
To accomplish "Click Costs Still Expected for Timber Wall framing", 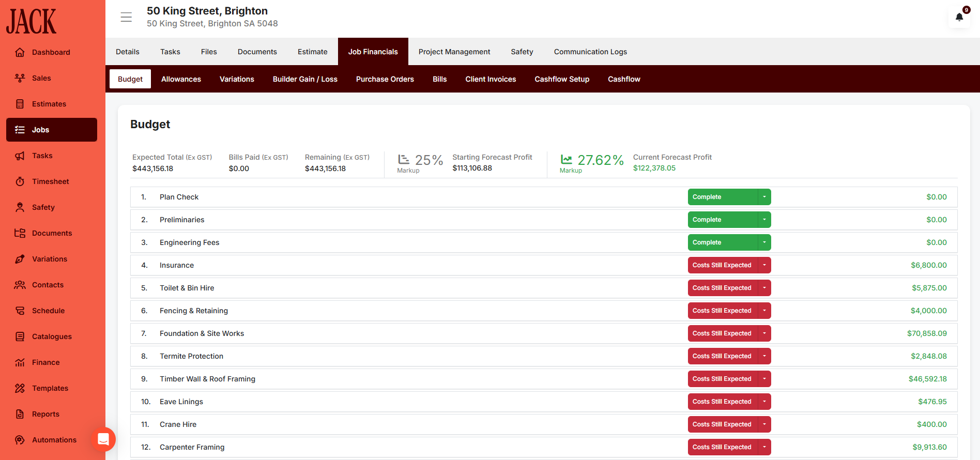I will [x=723, y=379].
